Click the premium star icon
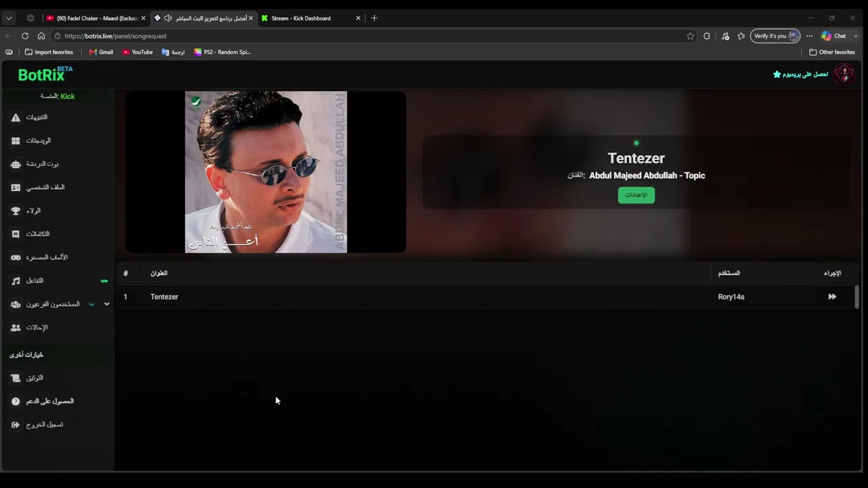This screenshot has height=488, width=868. 777,74
